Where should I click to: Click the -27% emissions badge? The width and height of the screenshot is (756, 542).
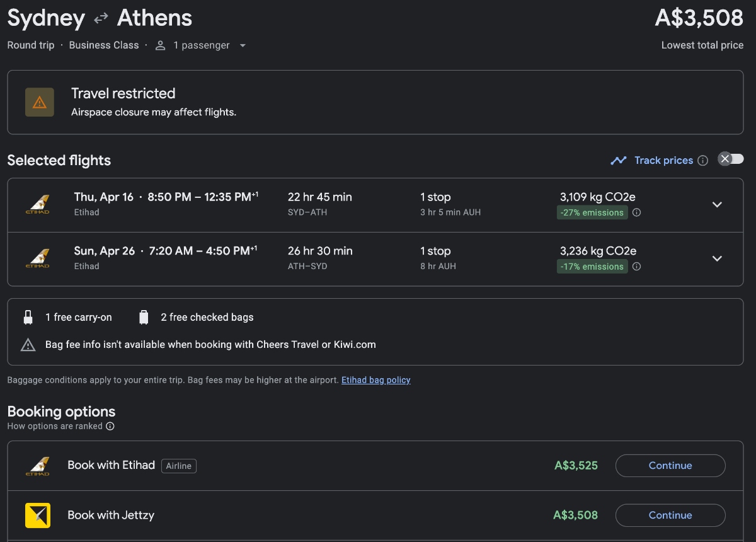[592, 212]
